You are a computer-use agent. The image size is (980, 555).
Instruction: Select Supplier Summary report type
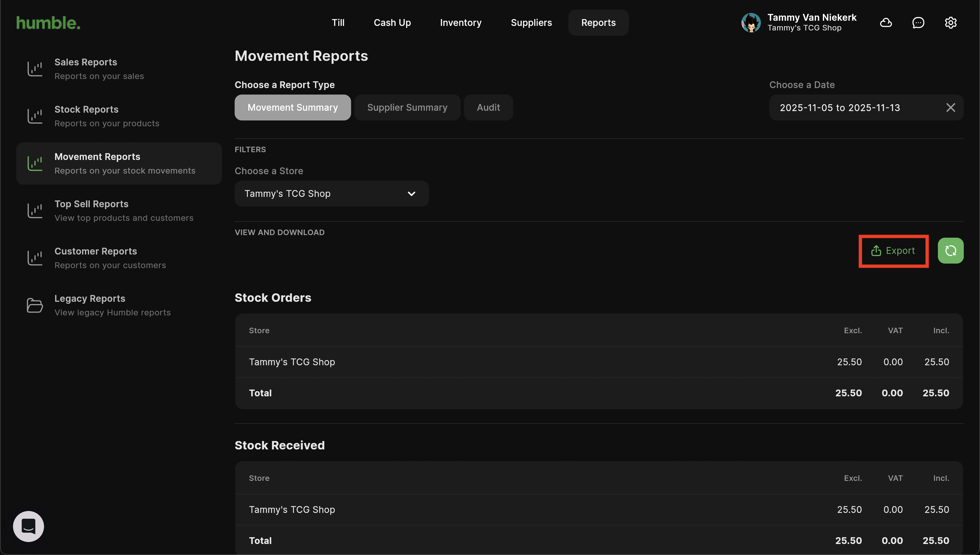point(407,108)
